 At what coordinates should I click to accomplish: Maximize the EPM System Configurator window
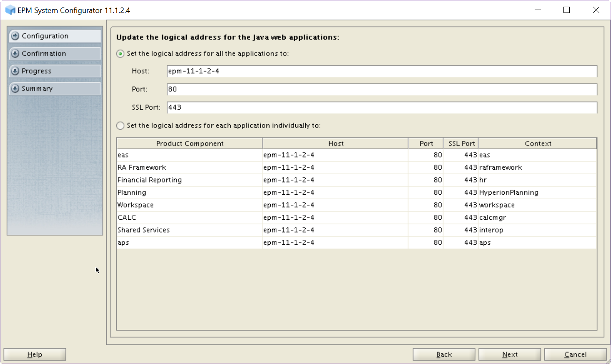tap(566, 10)
